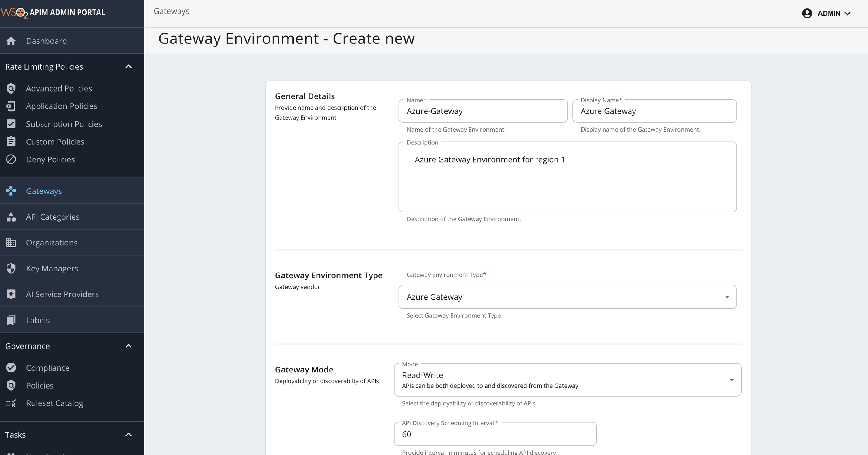The image size is (868, 455).
Task: Open the Gateways menu item
Action: [44, 191]
